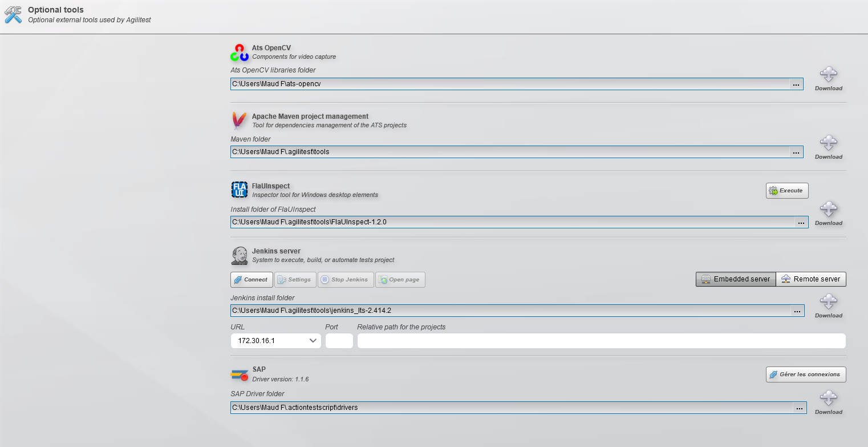Click the 'Components for video capture' description
Screen dimensions: 868x447
[x=294, y=57]
